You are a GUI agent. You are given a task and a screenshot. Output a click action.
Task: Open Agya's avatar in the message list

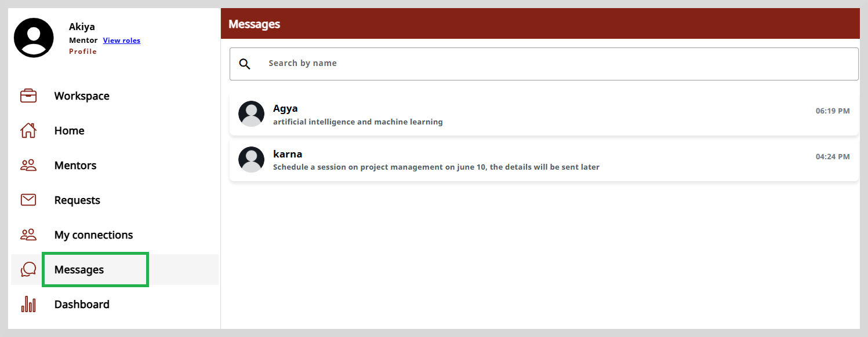pos(252,113)
